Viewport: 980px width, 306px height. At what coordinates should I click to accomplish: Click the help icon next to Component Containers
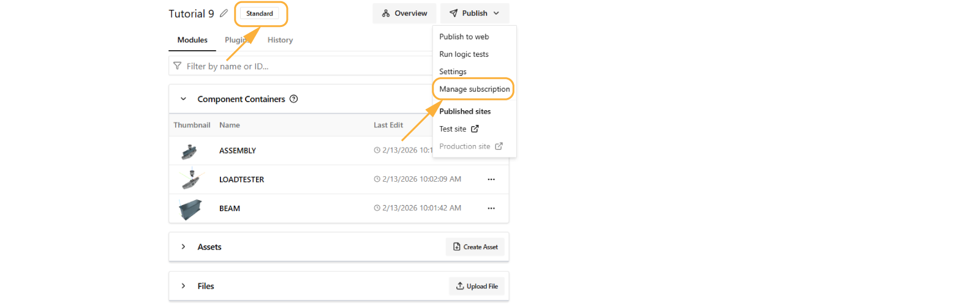[x=293, y=99]
